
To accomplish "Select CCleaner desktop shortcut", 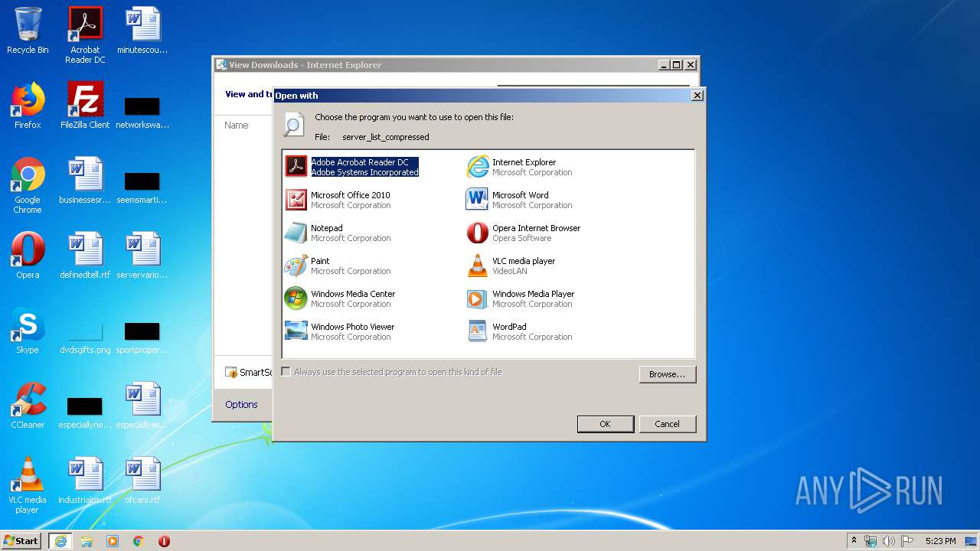I will click(28, 406).
